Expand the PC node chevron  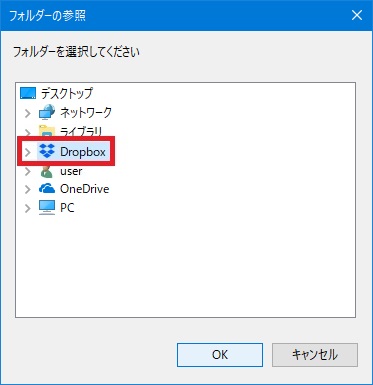(28, 208)
